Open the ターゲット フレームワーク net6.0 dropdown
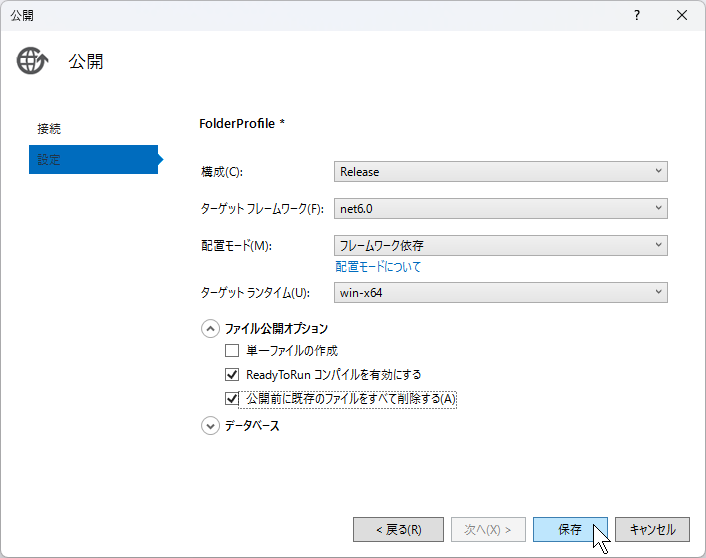Image resolution: width=706 pixels, height=558 pixels. pyautogui.click(x=501, y=209)
